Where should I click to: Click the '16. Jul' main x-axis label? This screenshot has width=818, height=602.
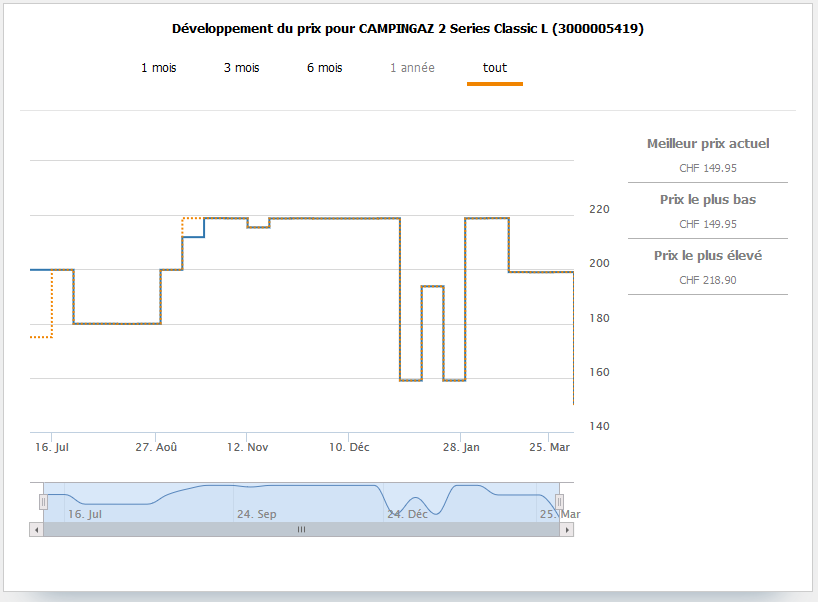point(52,447)
